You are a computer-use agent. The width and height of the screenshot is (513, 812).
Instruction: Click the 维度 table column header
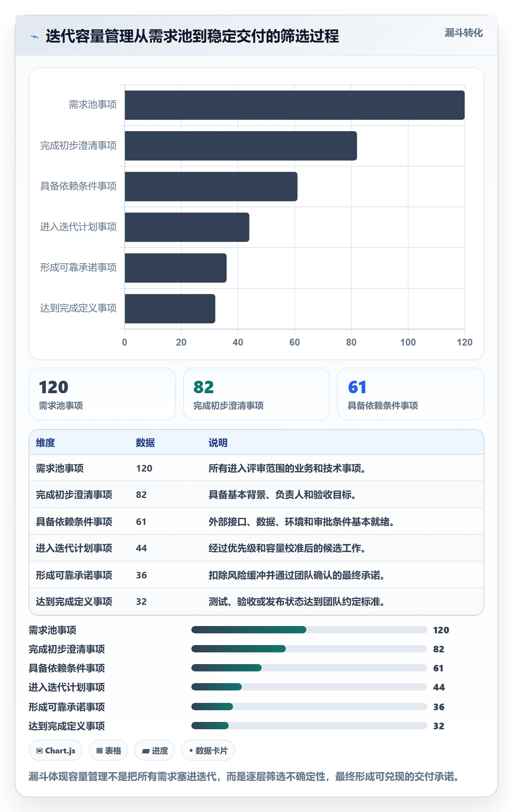click(x=45, y=443)
